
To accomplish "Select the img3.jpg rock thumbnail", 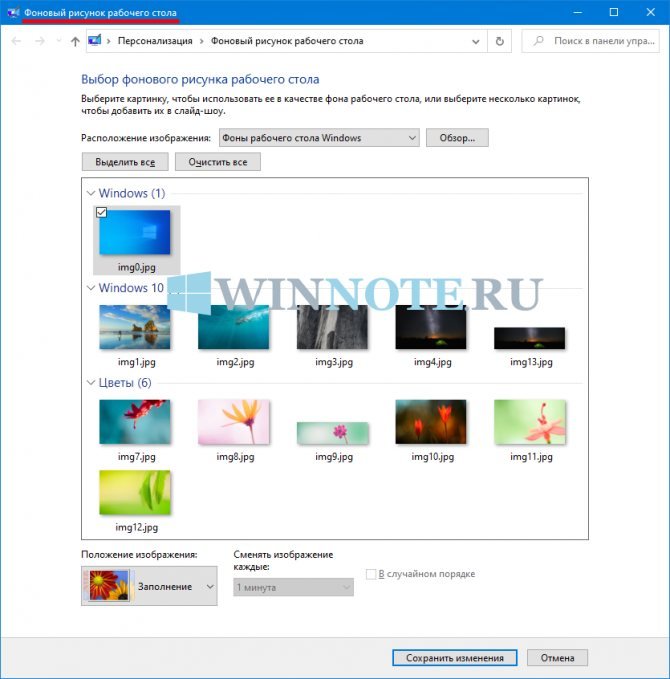I will pos(332,327).
